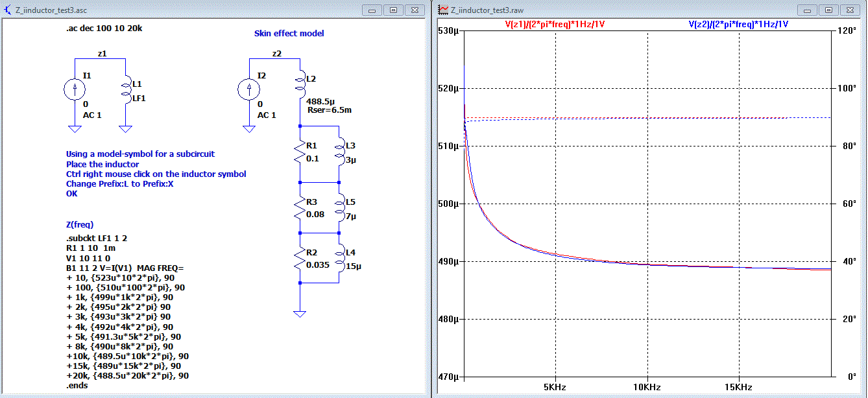Image resolution: width=868 pixels, height=398 pixels.
Task: Click the 470µ left axis label
Action: pos(450,376)
